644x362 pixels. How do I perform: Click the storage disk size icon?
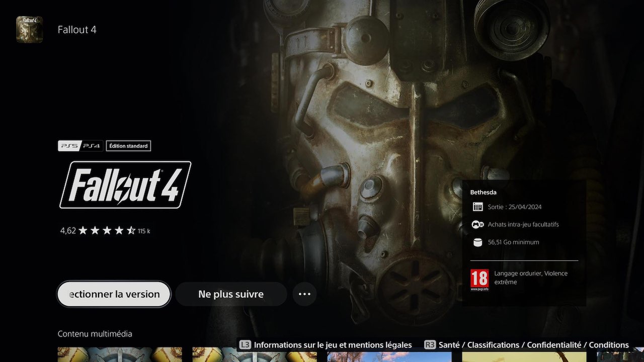pos(478,242)
